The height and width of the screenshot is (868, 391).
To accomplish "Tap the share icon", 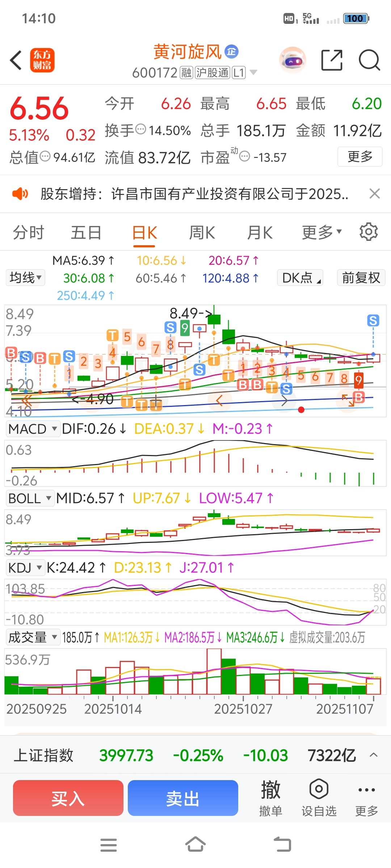I will [x=332, y=60].
